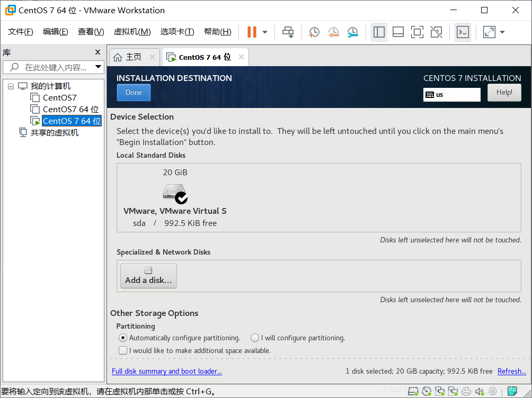Revert the VM to its snapshot

point(333,32)
